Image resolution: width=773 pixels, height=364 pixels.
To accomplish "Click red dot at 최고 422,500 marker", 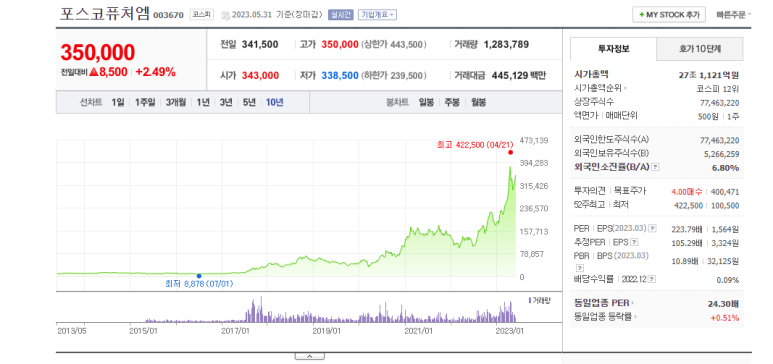I will [x=511, y=152].
